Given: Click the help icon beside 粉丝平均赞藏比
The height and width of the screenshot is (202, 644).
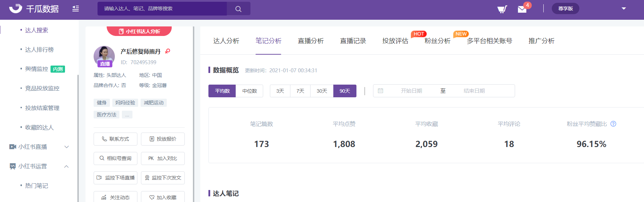Looking at the screenshot, I should pos(613,124).
